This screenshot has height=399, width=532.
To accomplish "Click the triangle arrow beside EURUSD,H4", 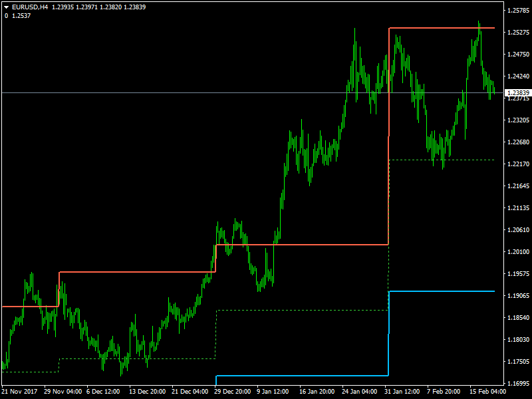I will point(7,7).
